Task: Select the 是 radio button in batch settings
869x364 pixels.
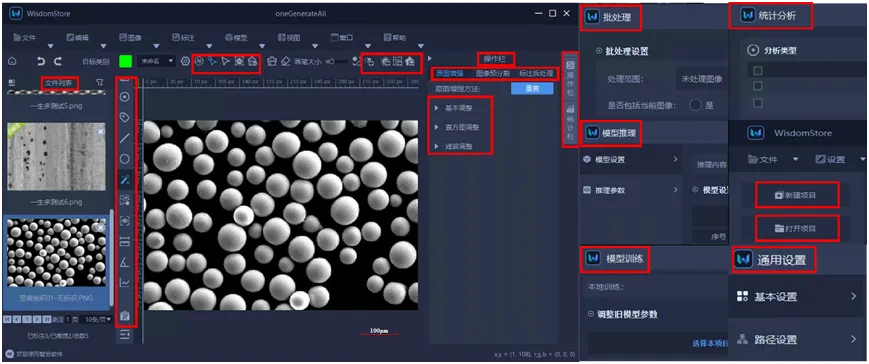Action: (x=696, y=105)
